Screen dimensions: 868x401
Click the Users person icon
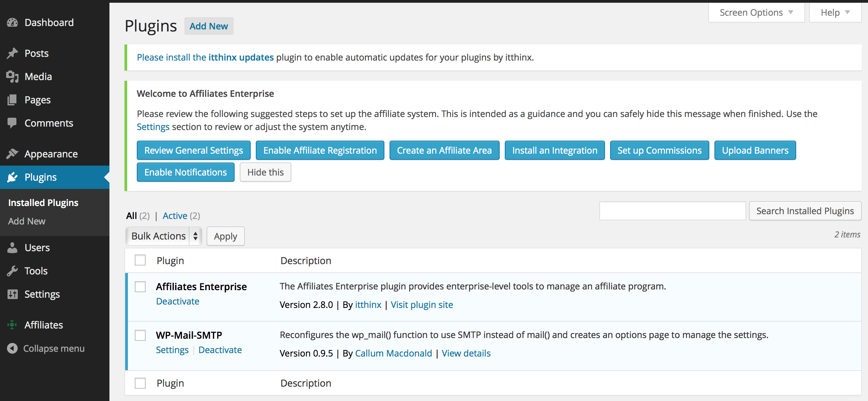tap(12, 248)
